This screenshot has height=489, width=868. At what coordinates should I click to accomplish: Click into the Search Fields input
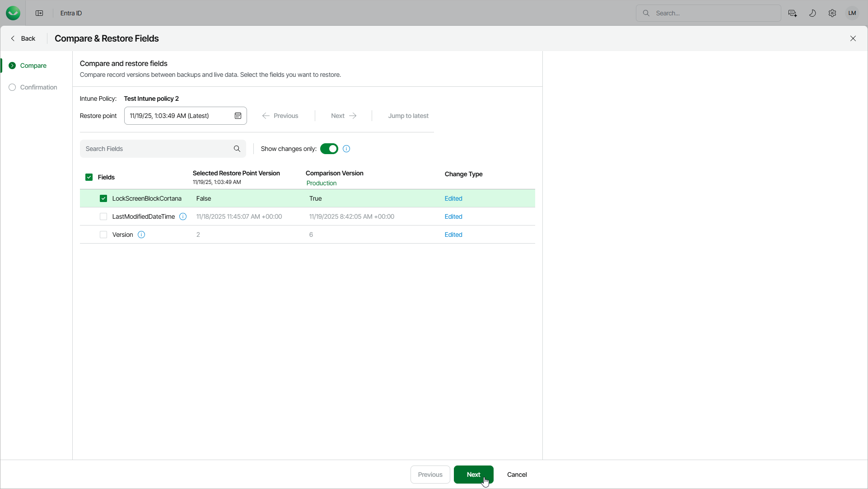coord(158,149)
